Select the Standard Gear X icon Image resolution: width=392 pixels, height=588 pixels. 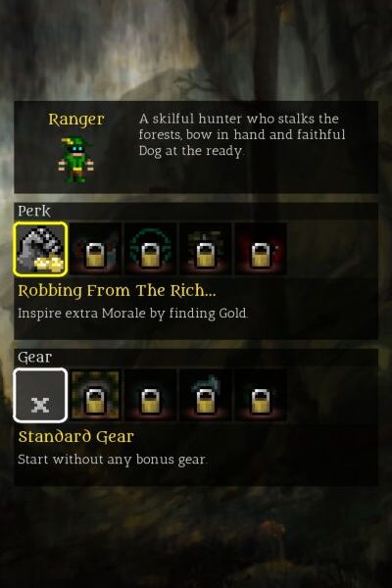click(x=40, y=395)
